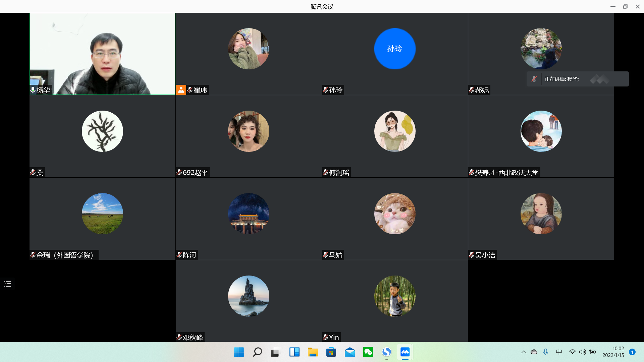Click the 樊养才-西北政法大学 name label

coord(506,172)
